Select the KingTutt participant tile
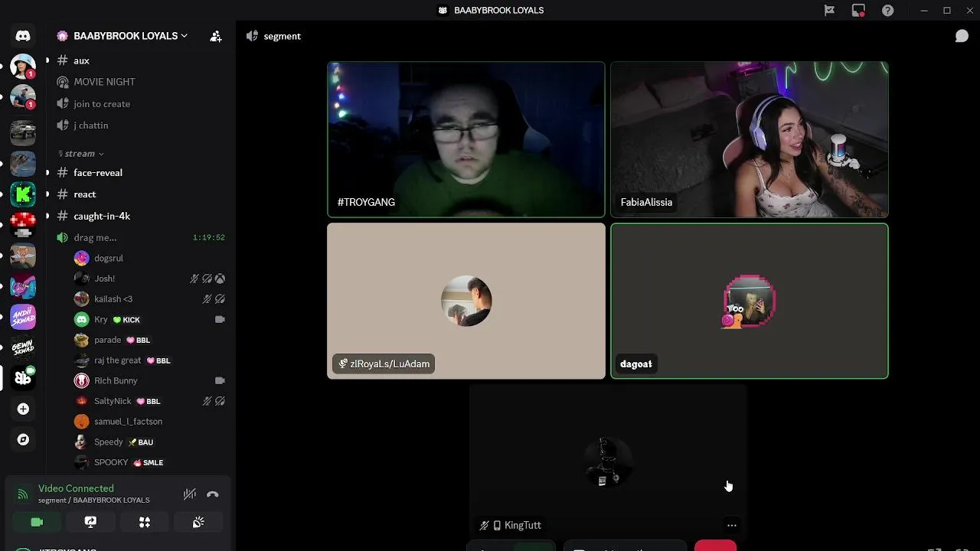The width and height of the screenshot is (980, 551). (x=608, y=462)
